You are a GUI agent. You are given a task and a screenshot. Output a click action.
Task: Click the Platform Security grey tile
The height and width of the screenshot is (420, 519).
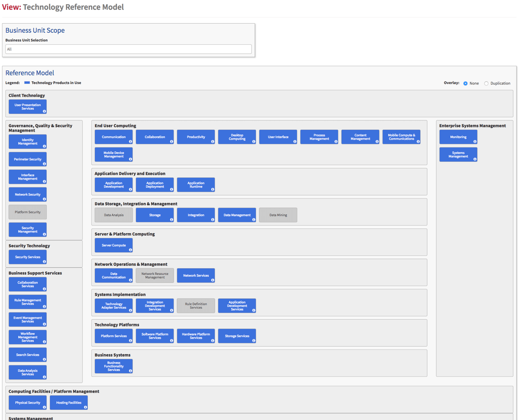[28, 212]
